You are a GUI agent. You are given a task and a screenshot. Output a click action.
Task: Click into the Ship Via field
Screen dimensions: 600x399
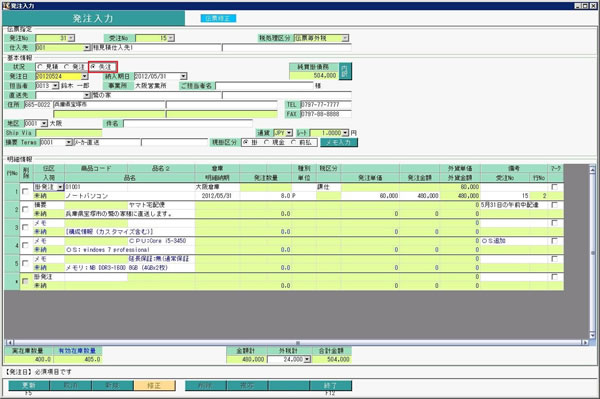(x=69, y=133)
